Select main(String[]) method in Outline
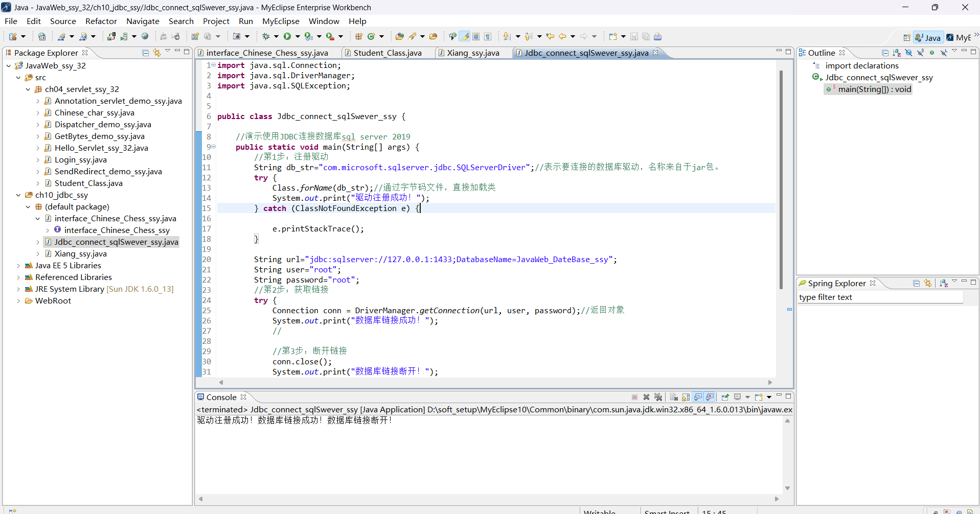This screenshot has height=514, width=980. click(x=874, y=89)
